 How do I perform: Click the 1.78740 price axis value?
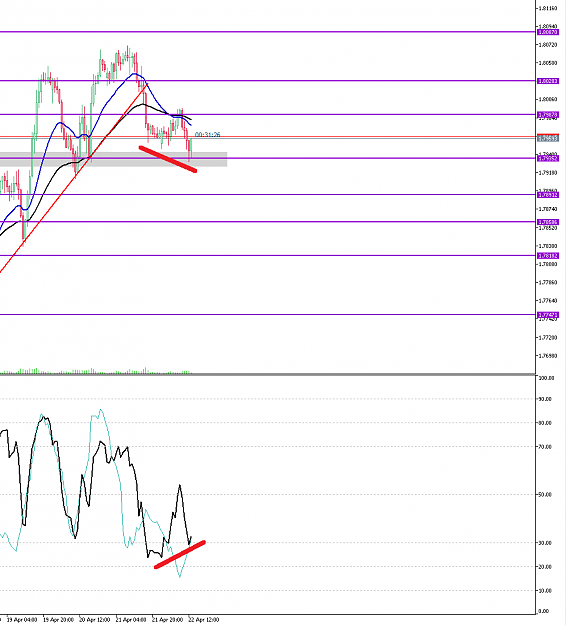[x=548, y=209]
